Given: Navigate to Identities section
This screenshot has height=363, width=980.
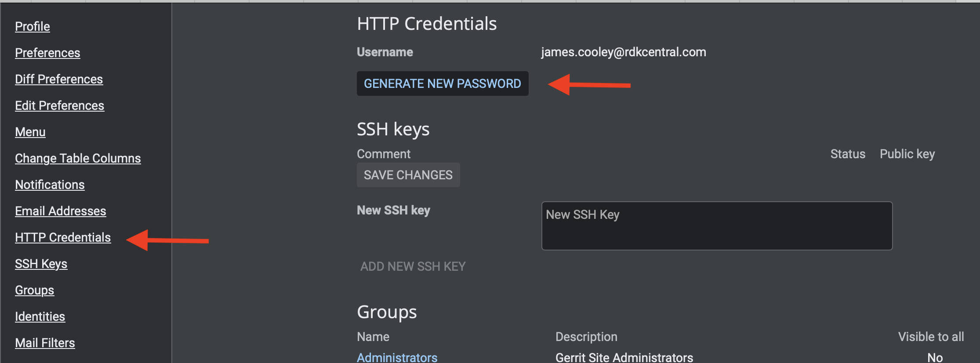Looking at the screenshot, I should (x=40, y=316).
